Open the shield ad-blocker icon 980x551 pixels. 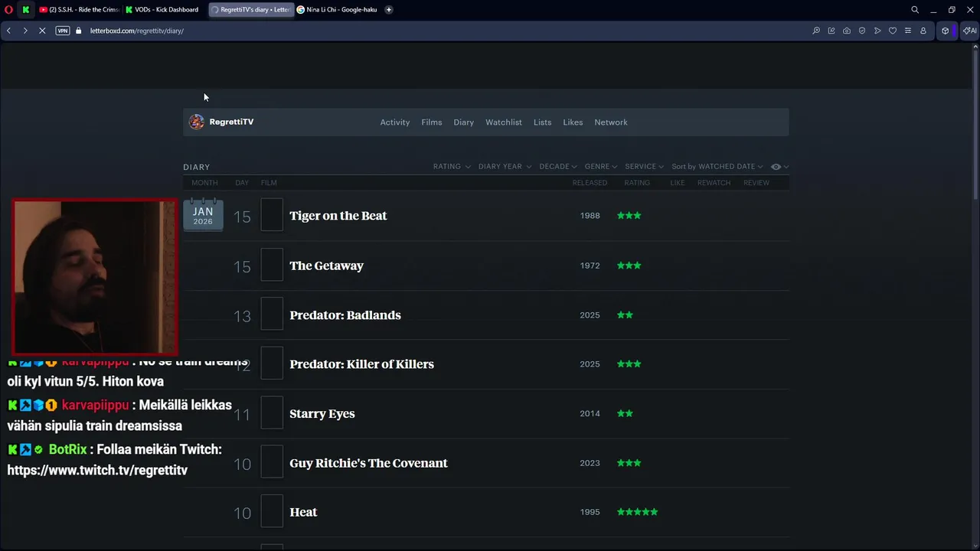coord(862,31)
